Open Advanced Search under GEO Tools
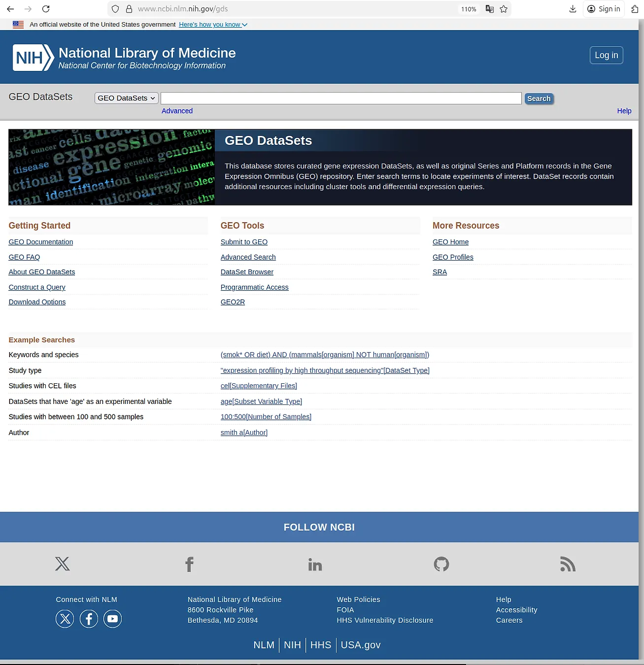Screen dimensions: 644x665 [248, 257]
